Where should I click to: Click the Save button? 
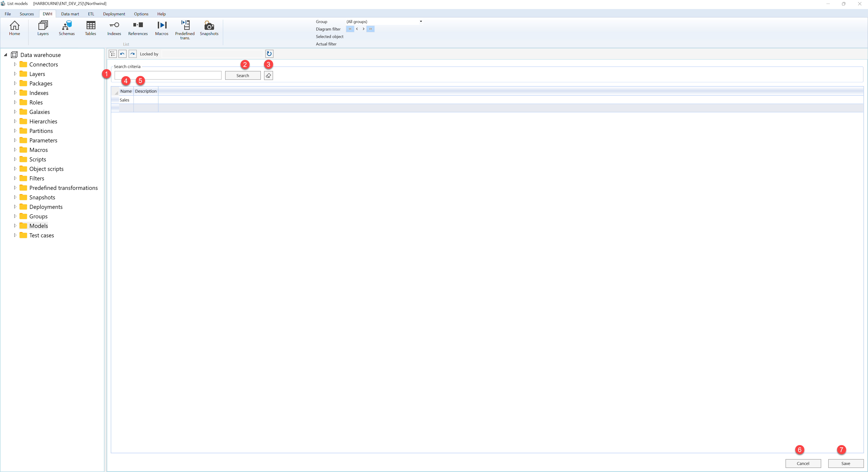coord(845,463)
